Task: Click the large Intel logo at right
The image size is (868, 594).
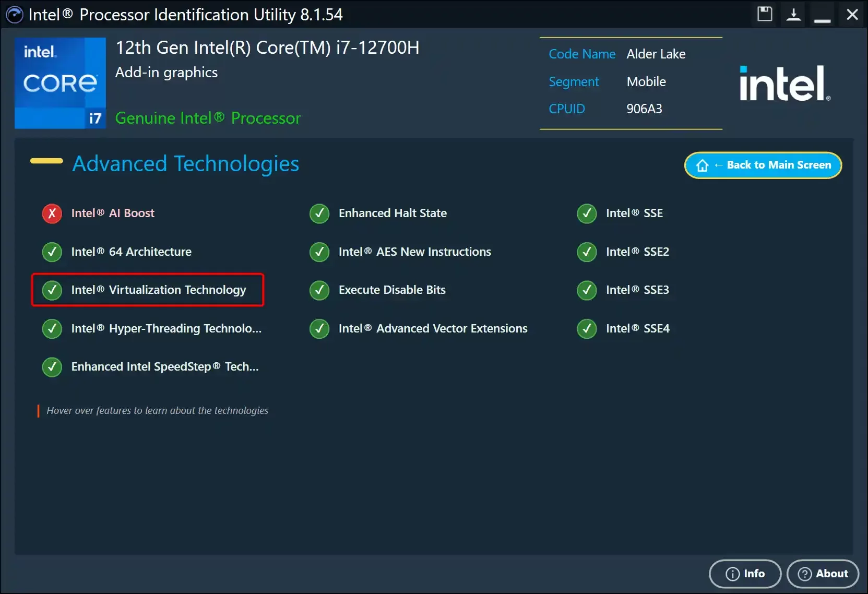Action: (785, 83)
